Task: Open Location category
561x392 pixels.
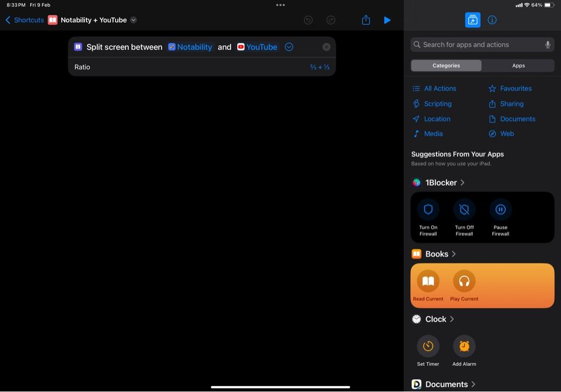Action: (432, 119)
